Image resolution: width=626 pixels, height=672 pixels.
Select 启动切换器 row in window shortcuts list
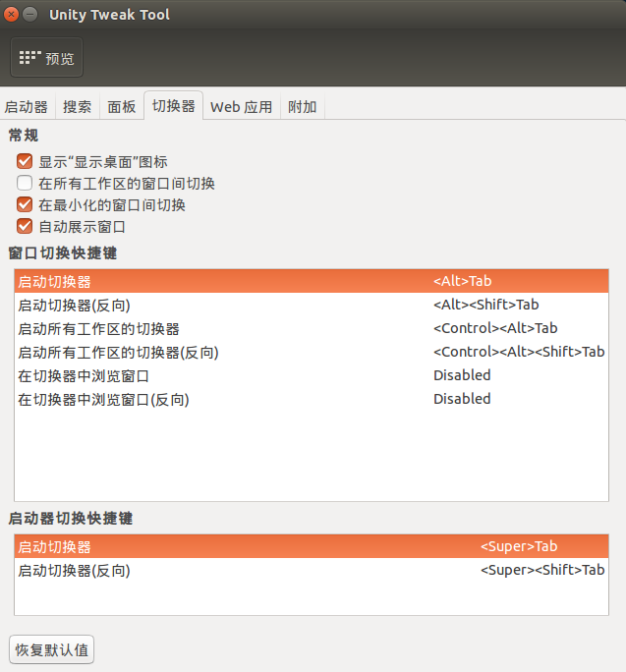pos(312,281)
